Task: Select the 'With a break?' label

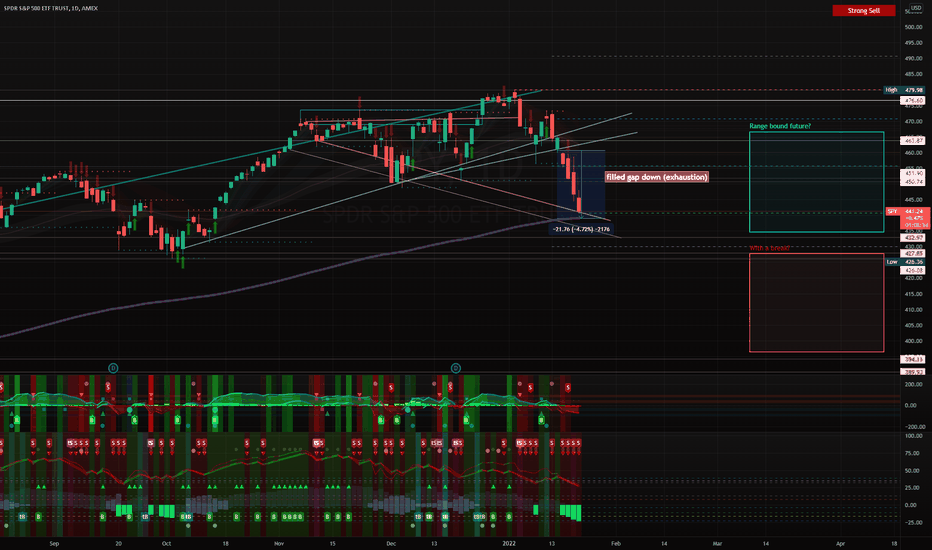Action: coord(769,248)
